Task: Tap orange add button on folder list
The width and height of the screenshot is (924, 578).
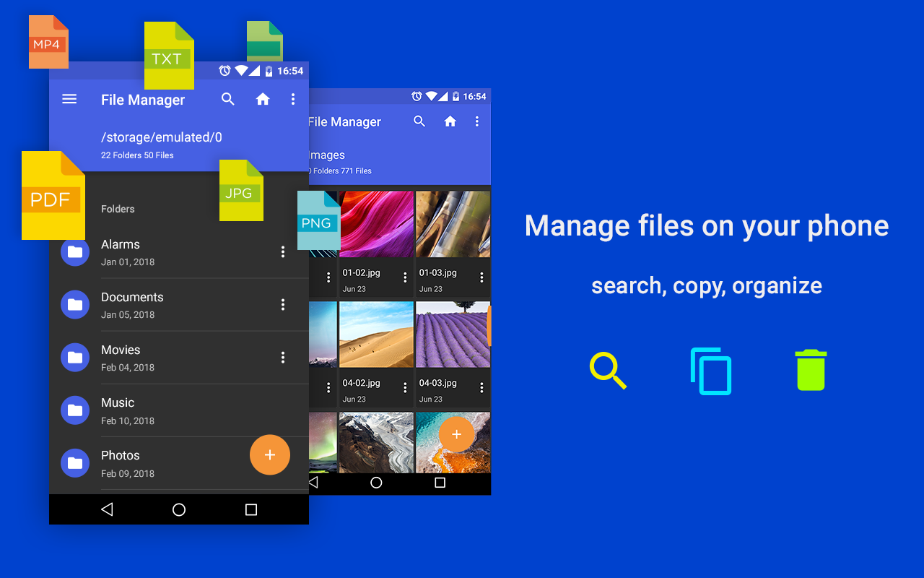Action: click(270, 454)
